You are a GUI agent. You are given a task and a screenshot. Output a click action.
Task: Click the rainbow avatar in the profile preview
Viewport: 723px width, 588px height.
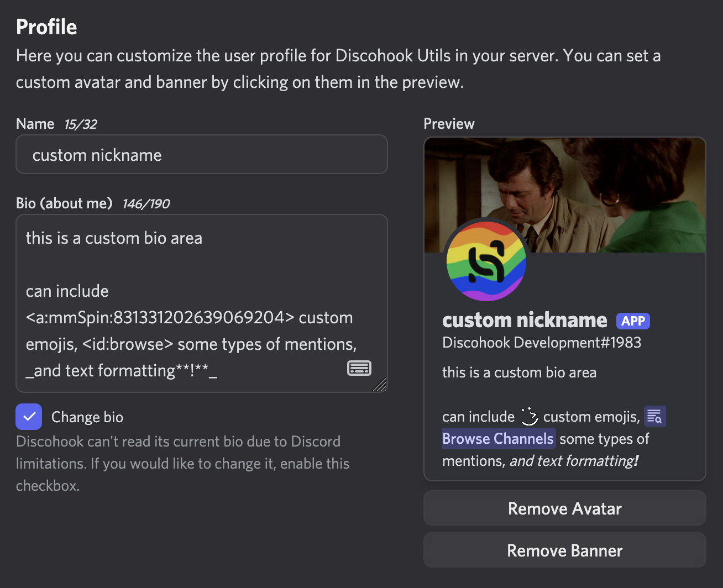[x=486, y=261]
